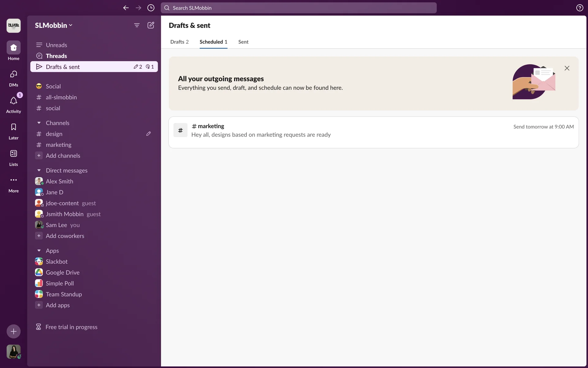
Task: Open the Activity bell icon
Action: (x=13, y=101)
